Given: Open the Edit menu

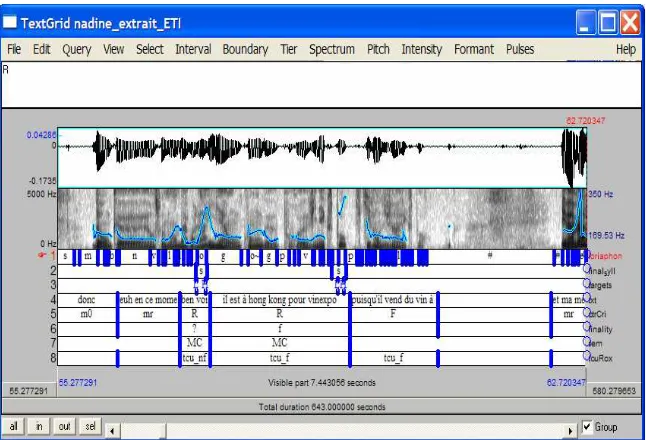Looking at the screenshot, I should (x=42, y=49).
